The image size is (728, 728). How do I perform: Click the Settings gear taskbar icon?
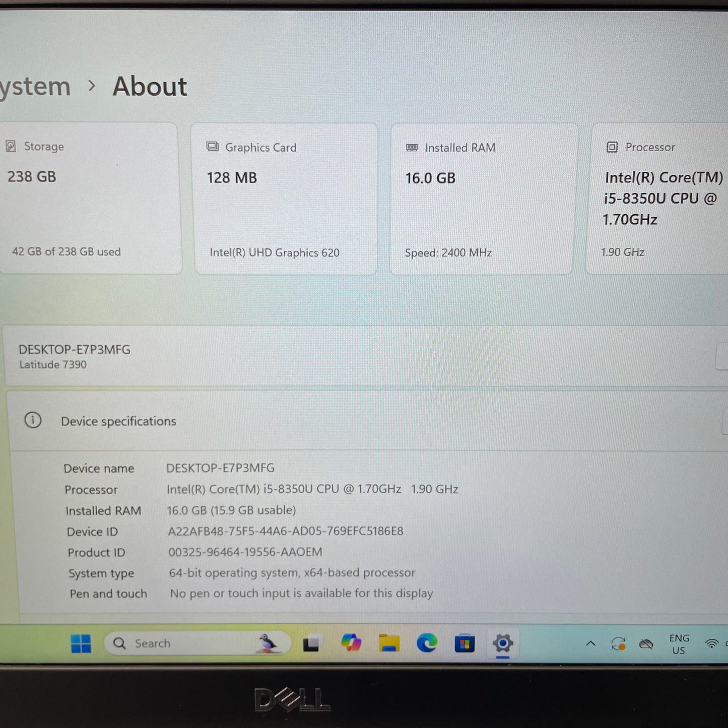[502, 643]
